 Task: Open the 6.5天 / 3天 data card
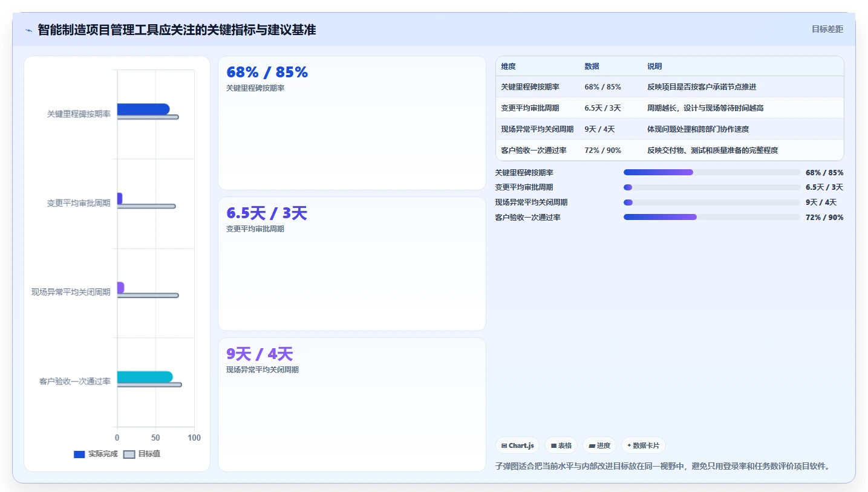(352, 264)
